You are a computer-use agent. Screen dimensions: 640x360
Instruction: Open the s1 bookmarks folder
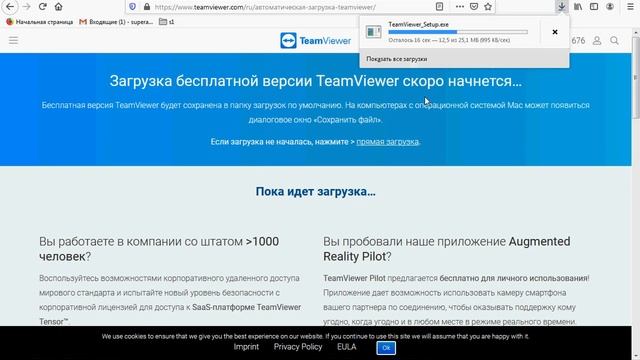[x=167, y=22]
